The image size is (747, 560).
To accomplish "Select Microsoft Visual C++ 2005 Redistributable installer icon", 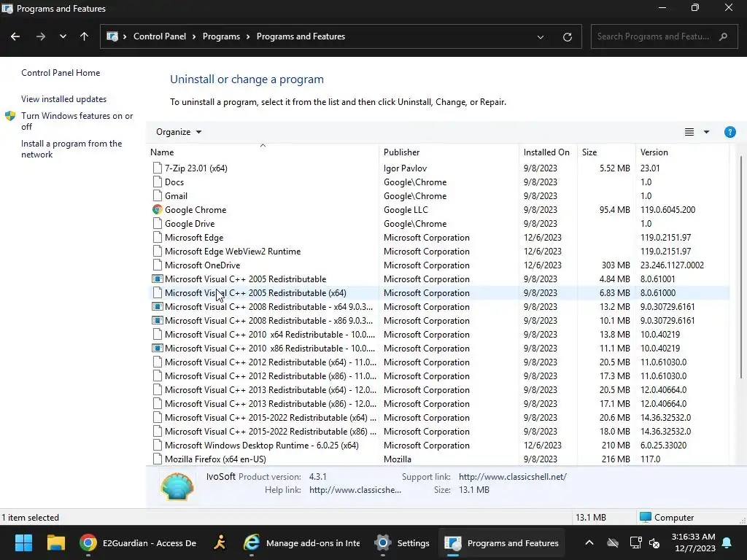I will 158,279.
